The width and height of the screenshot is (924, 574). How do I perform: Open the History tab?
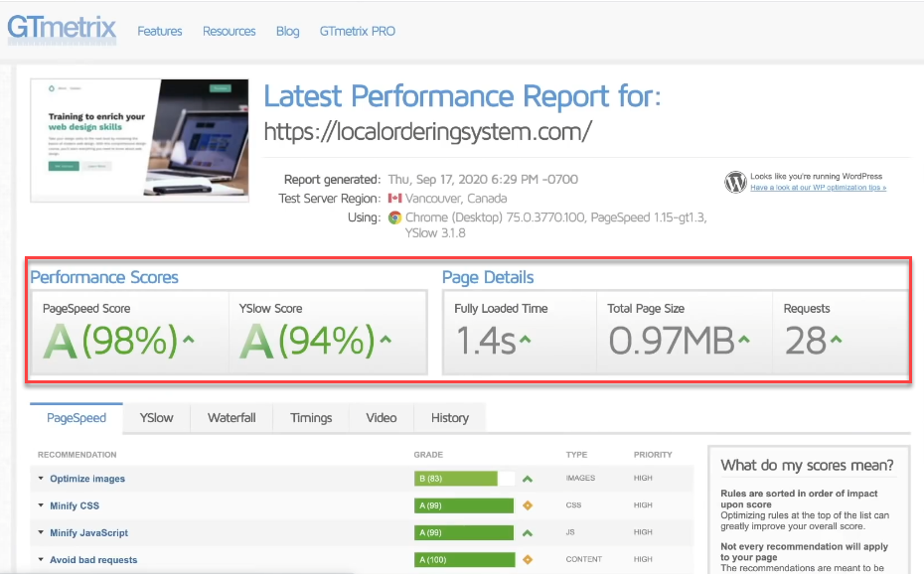tap(450, 418)
